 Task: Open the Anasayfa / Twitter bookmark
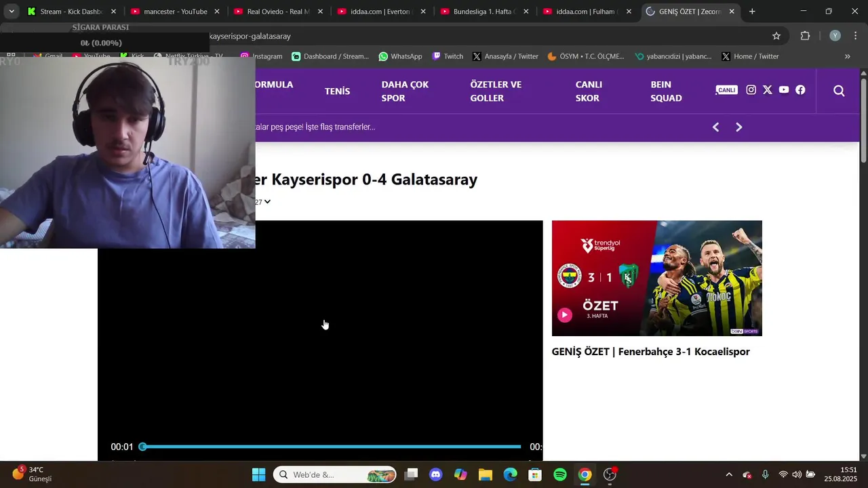pos(505,56)
